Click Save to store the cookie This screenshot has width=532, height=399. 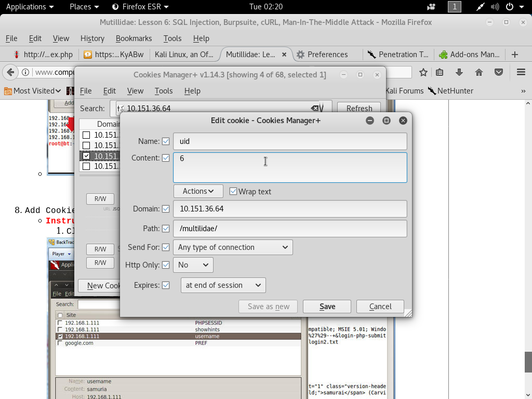click(327, 307)
